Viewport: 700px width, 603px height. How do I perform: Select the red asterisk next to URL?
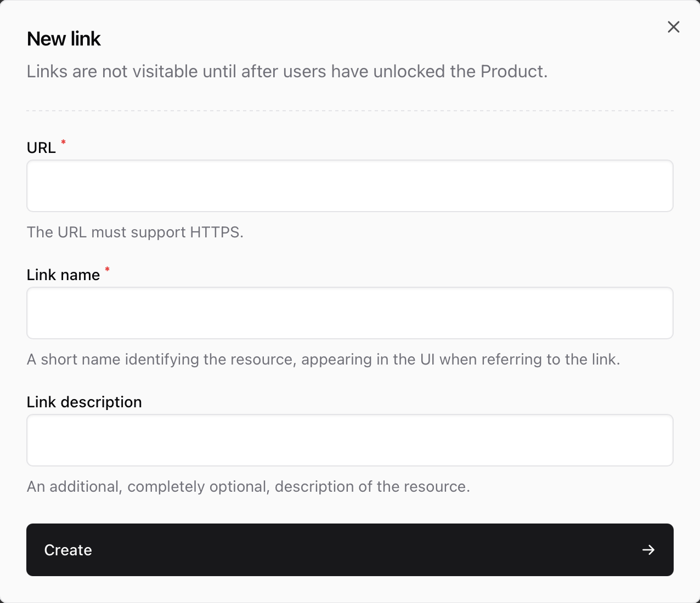click(x=63, y=143)
